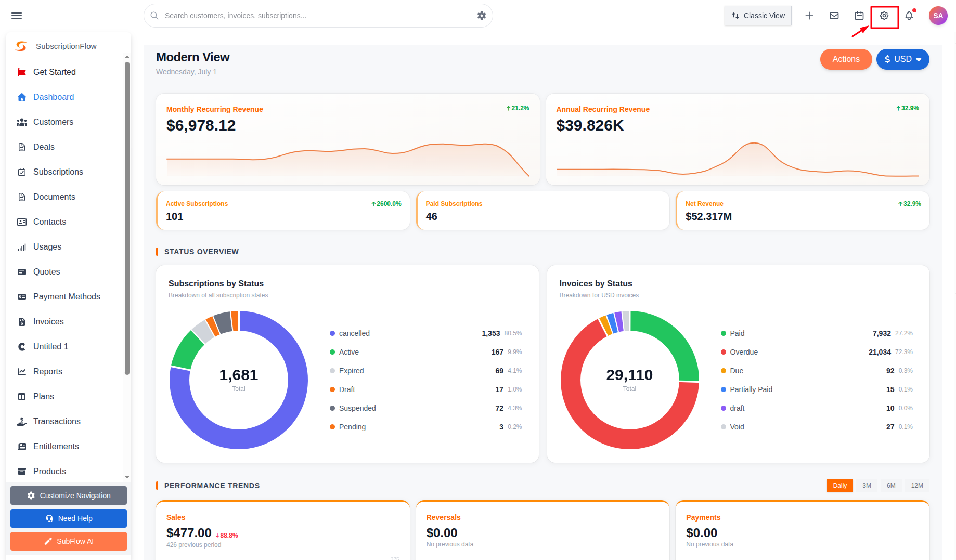Click the sidebar scroll-down arrow
956x560 pixels.
127,477
